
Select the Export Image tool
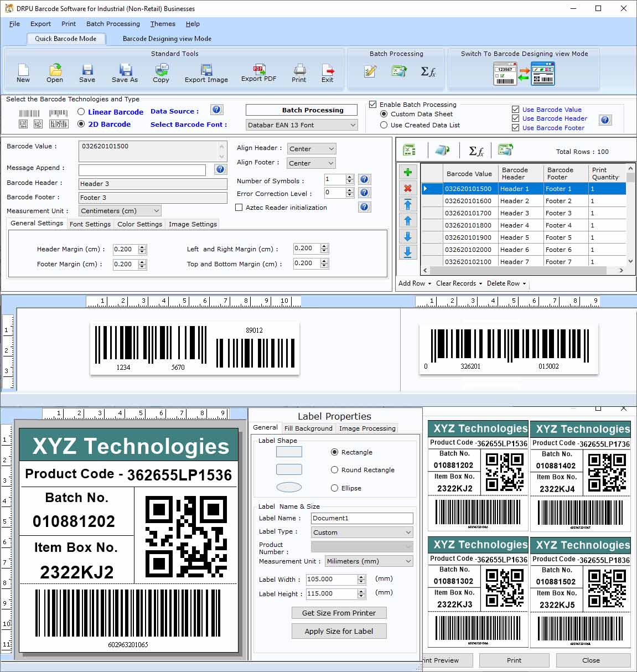(206, 72)
